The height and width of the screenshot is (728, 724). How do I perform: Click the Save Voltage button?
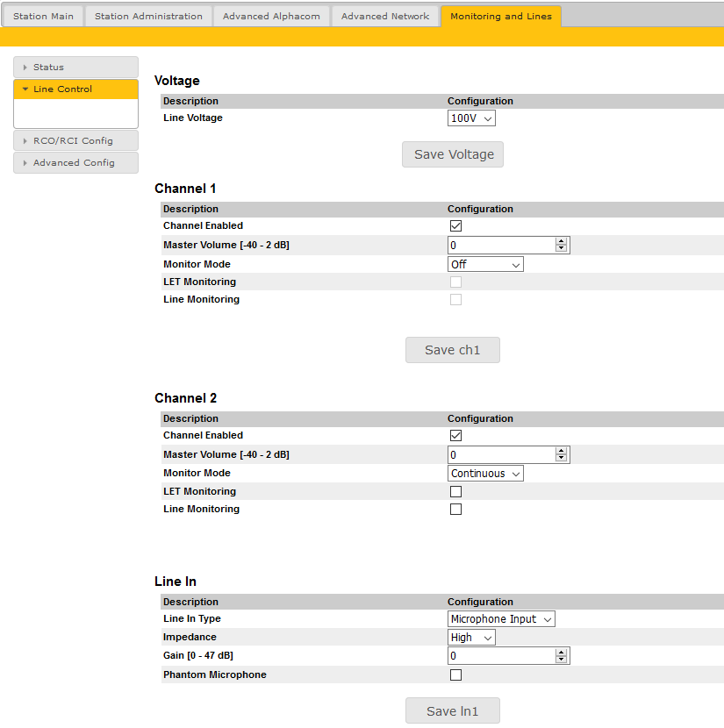click(453, 154)
